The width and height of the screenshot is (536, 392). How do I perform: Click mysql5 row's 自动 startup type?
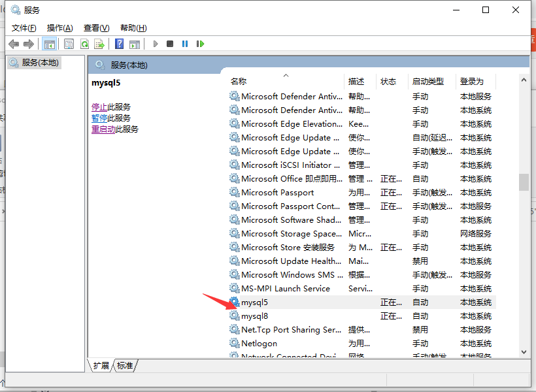point(420,302)
